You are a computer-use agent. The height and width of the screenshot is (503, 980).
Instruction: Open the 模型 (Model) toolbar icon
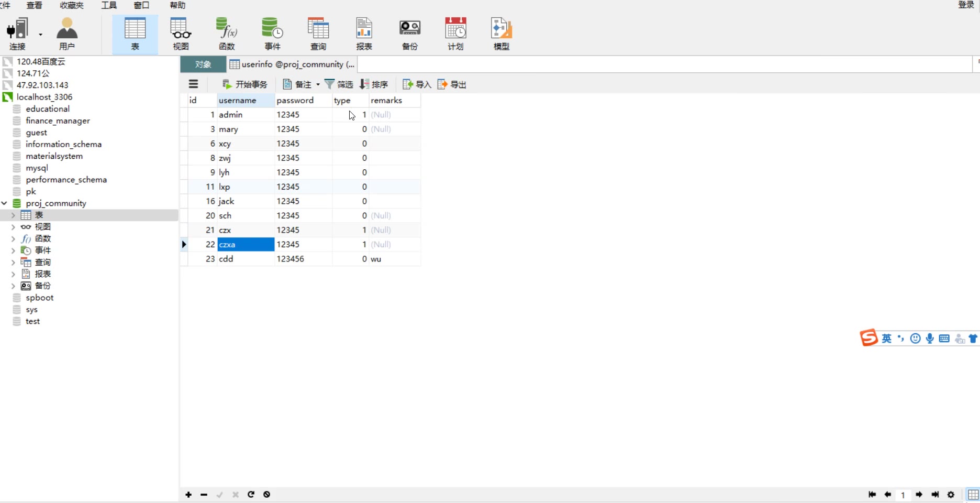[x=502, y=34]
